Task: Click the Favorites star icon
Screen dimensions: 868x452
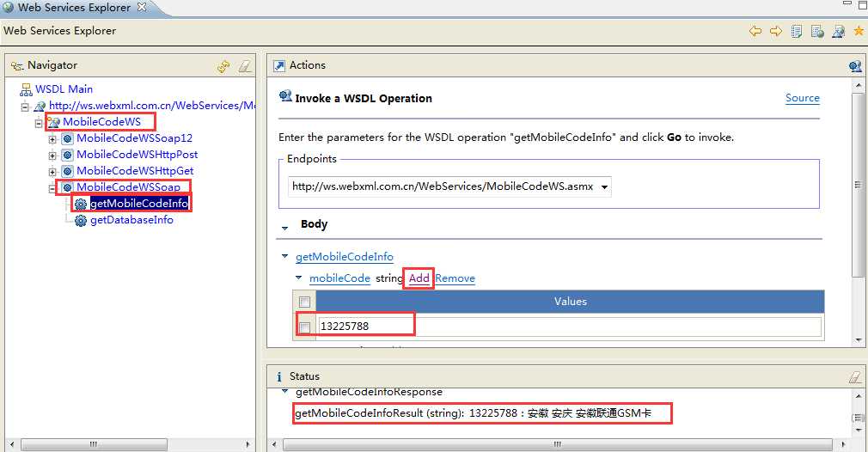Action: pos(859,31)
